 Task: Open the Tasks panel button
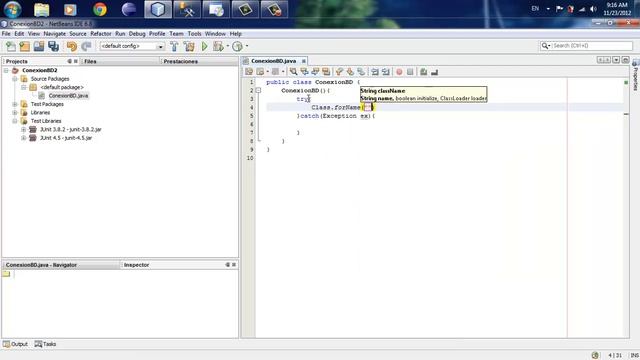(45, 344)
